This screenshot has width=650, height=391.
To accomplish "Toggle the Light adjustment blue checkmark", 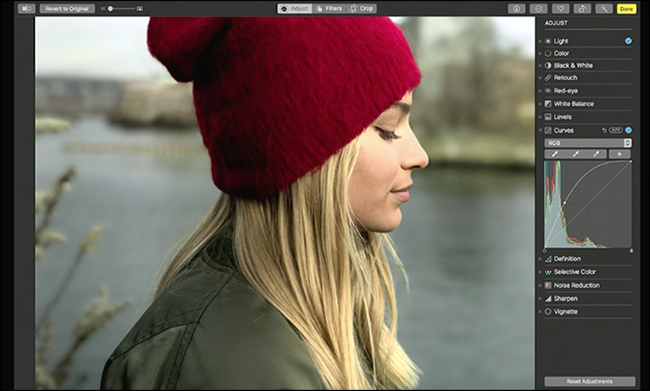I will click(x=628, y=41).
